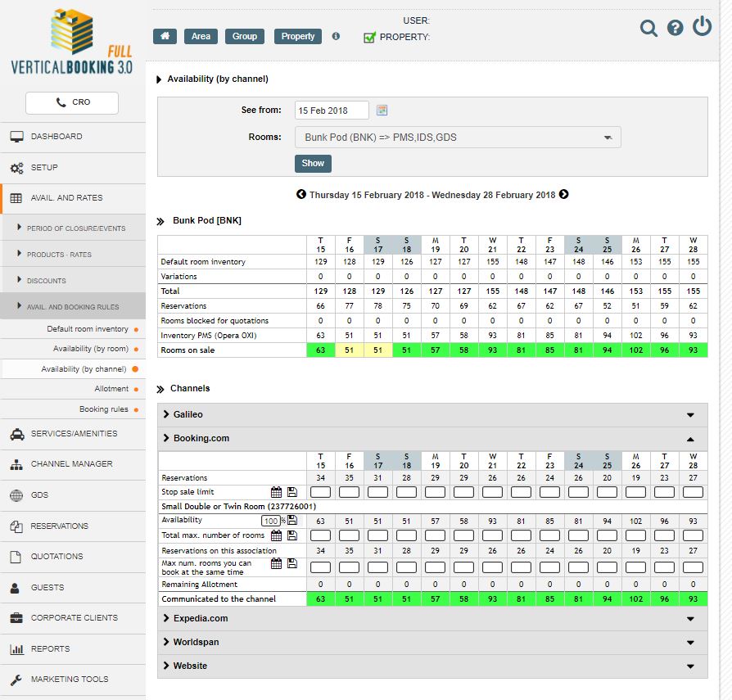This screenshot has height=700, width=732.
Task: Click the Group button
Action: (x=245, y=36)
